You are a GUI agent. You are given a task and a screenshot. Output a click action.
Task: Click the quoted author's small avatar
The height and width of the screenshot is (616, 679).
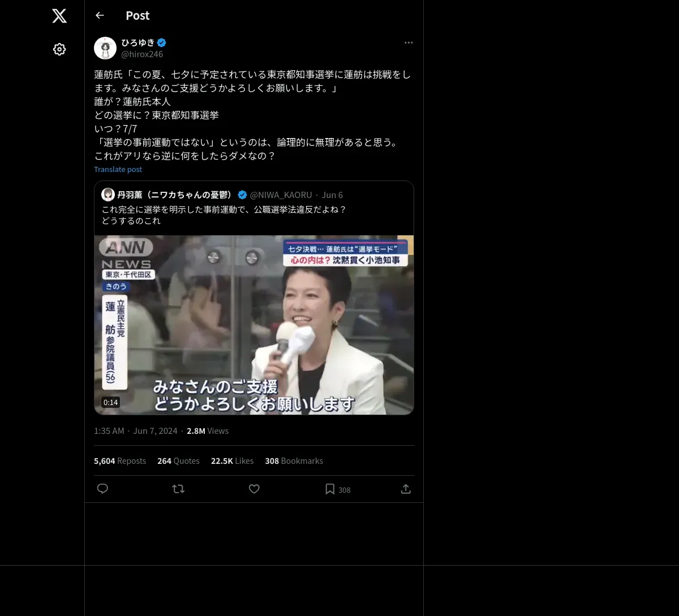click(108, 195)
